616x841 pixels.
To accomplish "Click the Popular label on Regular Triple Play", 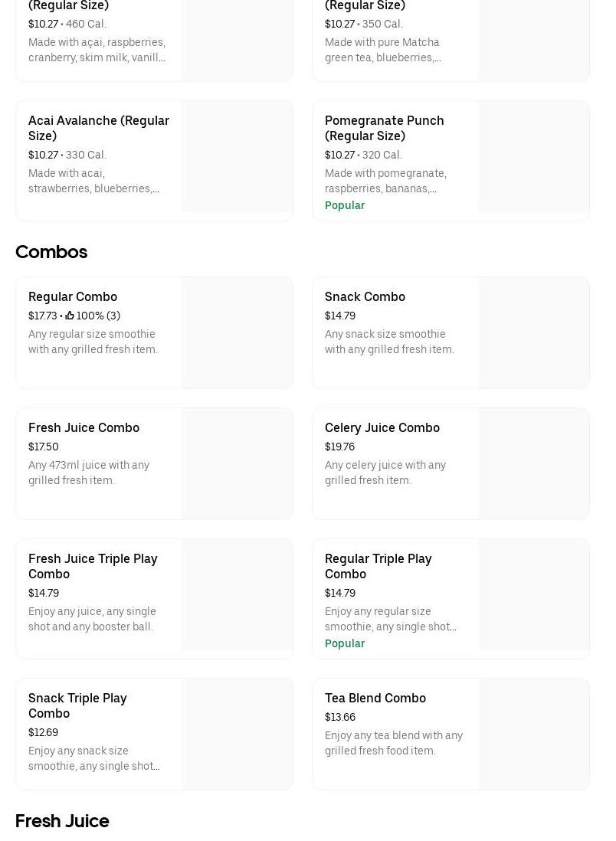I will [x=345, y=643].
